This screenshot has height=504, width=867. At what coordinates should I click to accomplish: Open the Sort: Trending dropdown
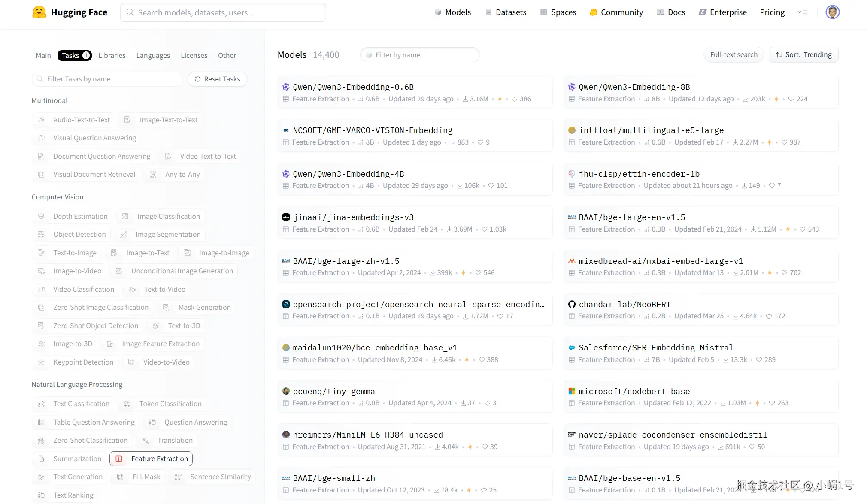[x=803, y=55]
